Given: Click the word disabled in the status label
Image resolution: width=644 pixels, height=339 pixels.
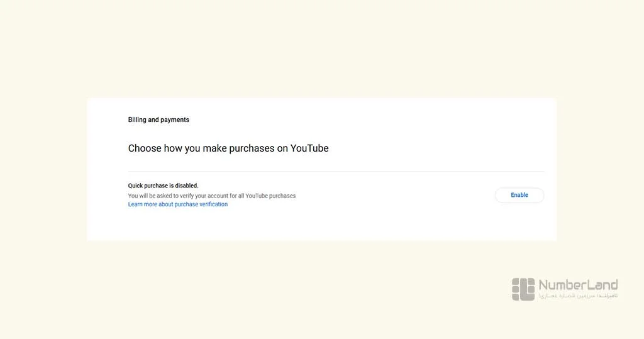Looking at the screenshot, I should tap(186, 186).
